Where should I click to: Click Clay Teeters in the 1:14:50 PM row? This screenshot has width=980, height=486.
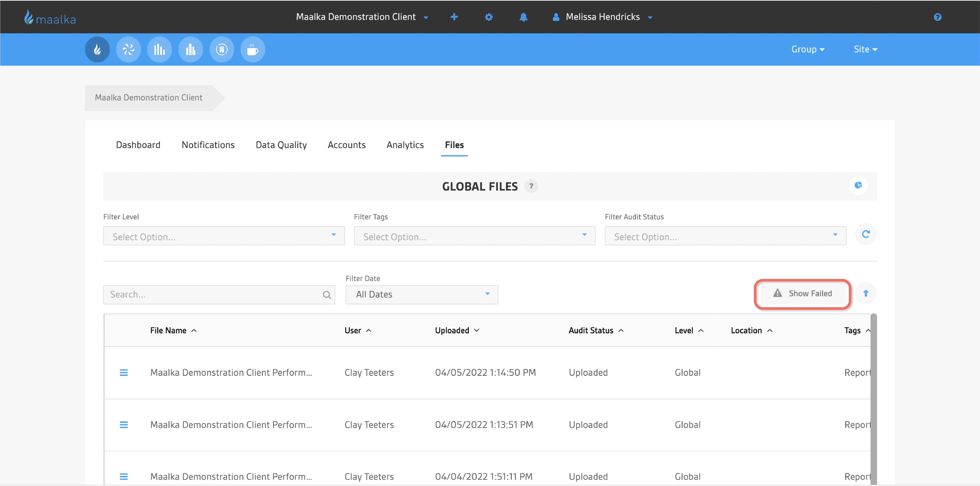369,373
